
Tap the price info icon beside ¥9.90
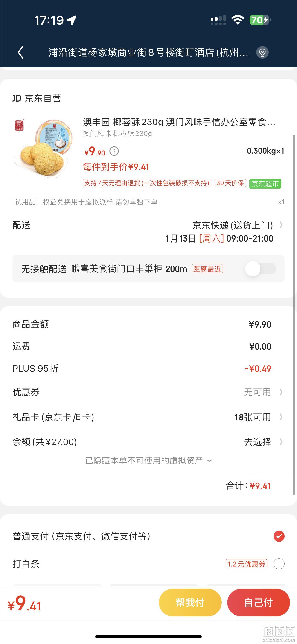coord(114,151)
